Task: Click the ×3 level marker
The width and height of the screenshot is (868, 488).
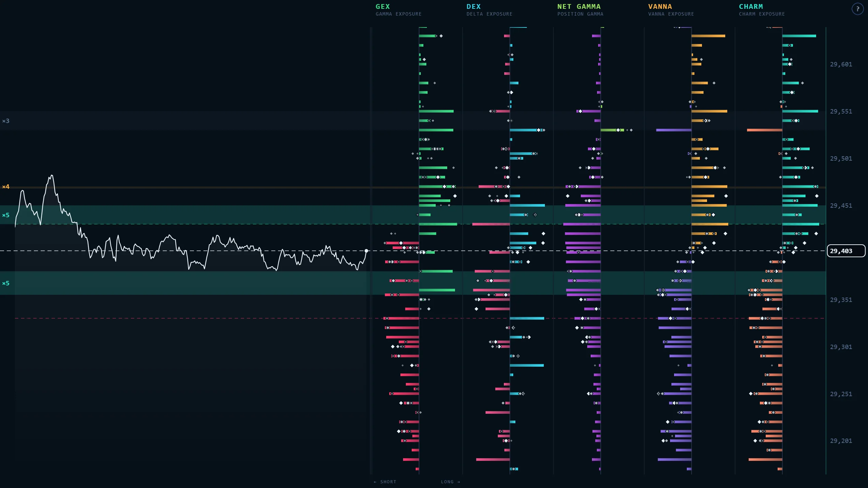Action: coord(6,121)
